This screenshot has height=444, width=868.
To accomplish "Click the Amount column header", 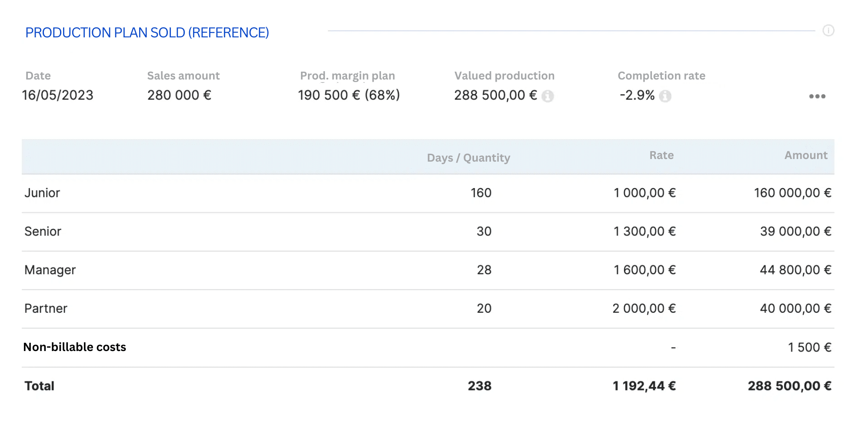I will click(805, 156).
